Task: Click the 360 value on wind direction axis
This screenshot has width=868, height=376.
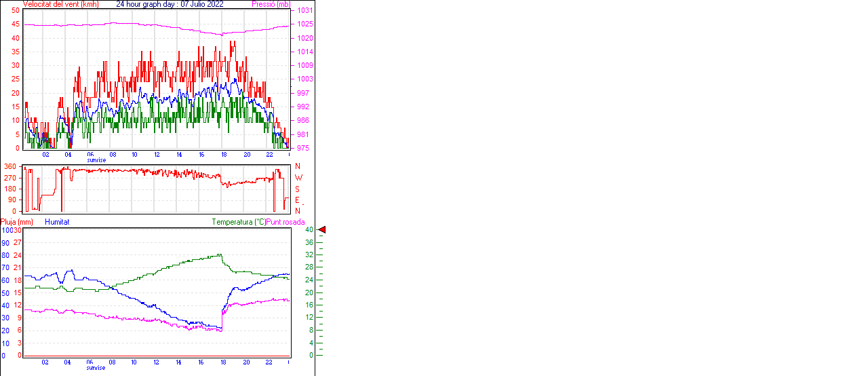Action: tap(10, 166)
